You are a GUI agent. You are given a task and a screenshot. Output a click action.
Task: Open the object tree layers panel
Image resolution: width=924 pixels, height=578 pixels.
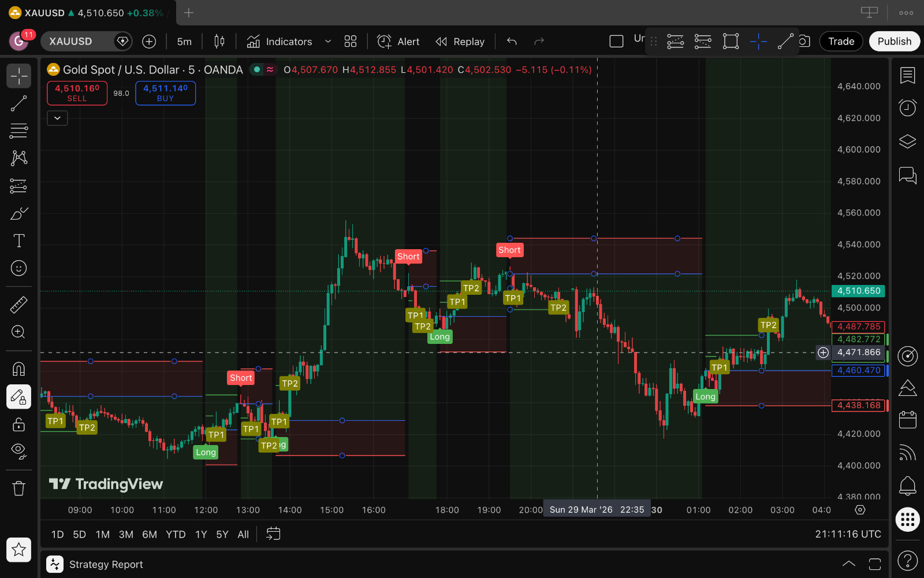point(907,141)
